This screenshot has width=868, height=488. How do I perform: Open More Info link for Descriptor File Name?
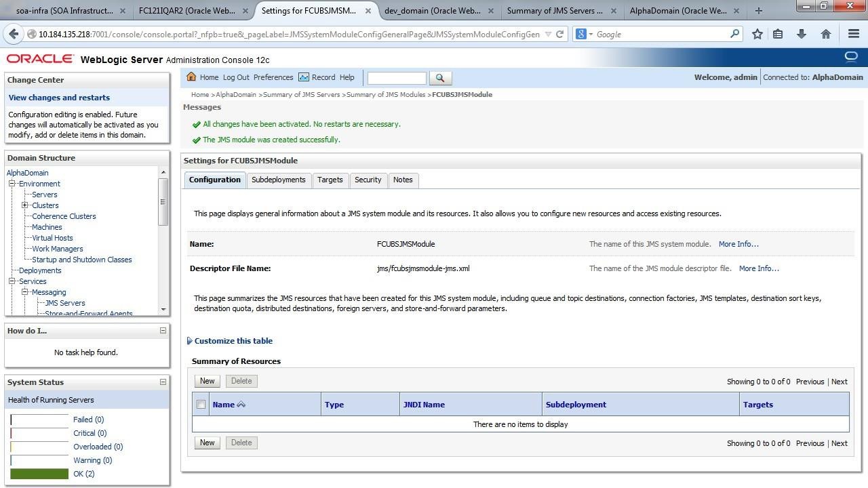759,268
